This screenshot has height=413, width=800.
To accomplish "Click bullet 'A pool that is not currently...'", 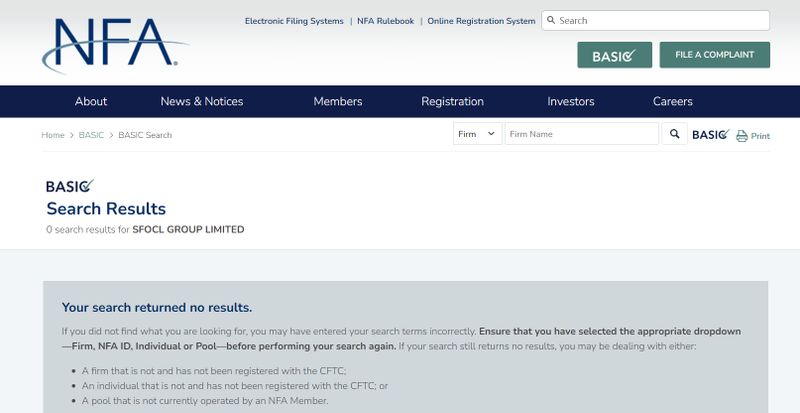I will coord(205,401).
